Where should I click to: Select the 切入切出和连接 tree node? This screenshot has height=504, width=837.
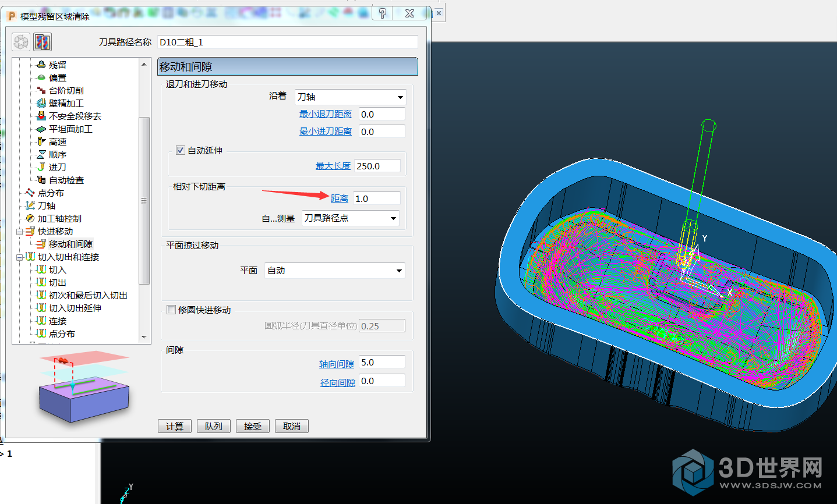[x=68, y=257]
